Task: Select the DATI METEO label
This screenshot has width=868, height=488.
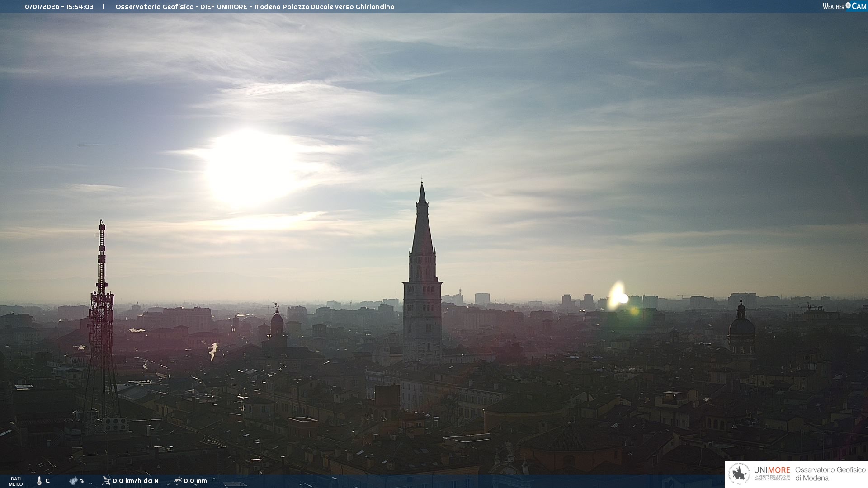Action: point(16,481)
